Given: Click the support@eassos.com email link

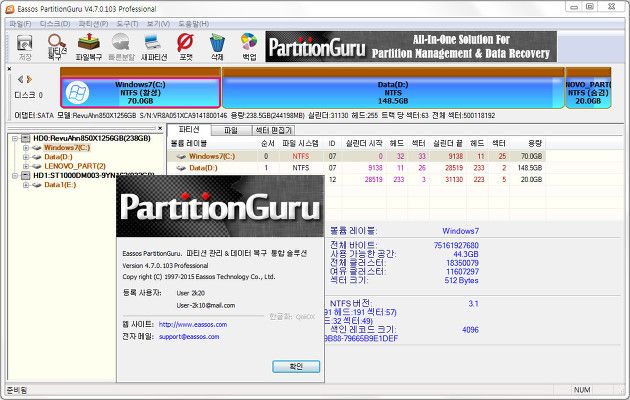Looking at the screenshot, I should click(x=189, y=337).
